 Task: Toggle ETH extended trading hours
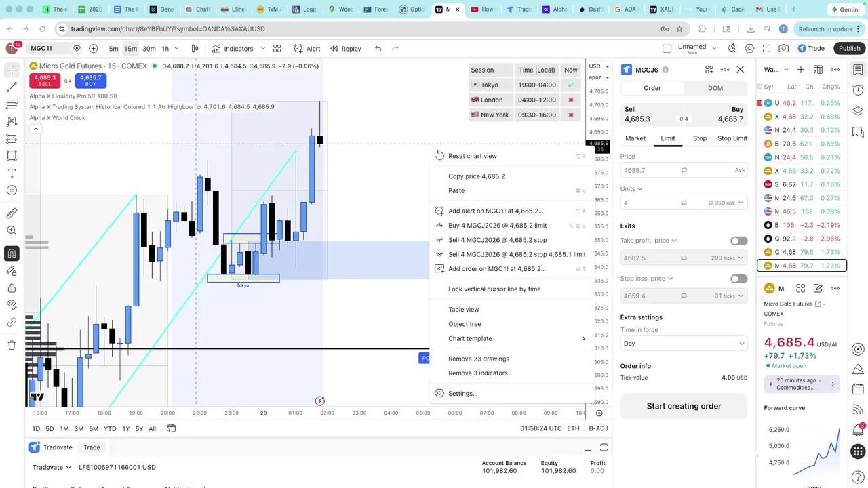573,428
